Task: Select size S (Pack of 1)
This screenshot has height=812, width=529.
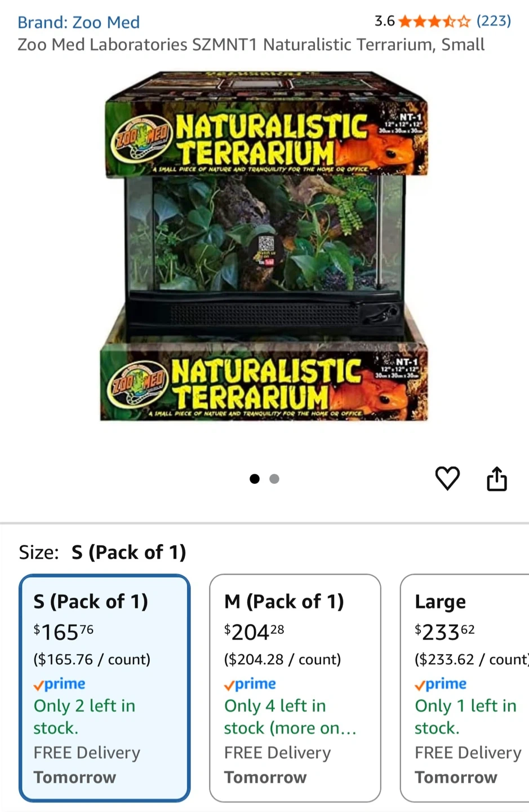Action: click(x=105, y=688)
